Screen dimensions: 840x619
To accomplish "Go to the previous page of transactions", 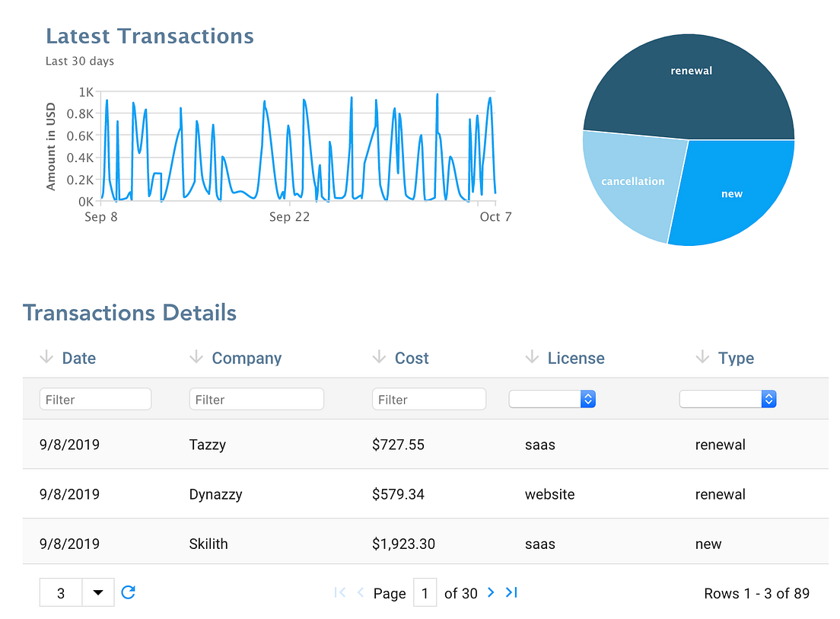I will [359, 592].
